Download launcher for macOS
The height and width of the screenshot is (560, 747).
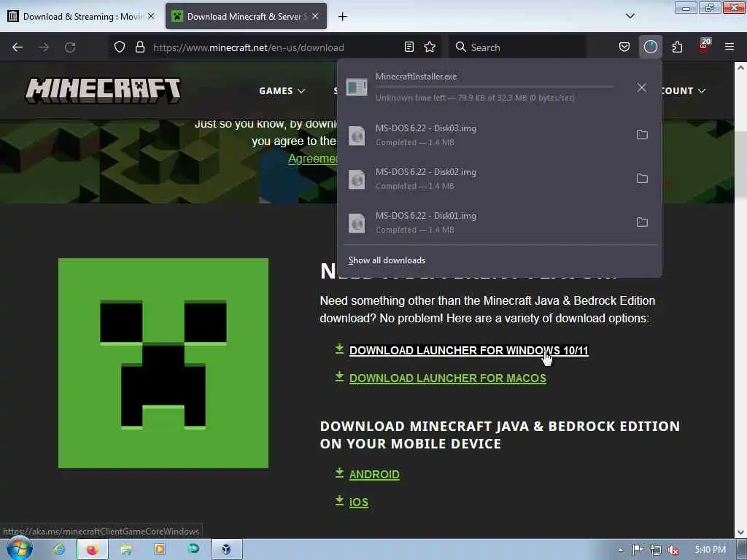click(448, 378)
